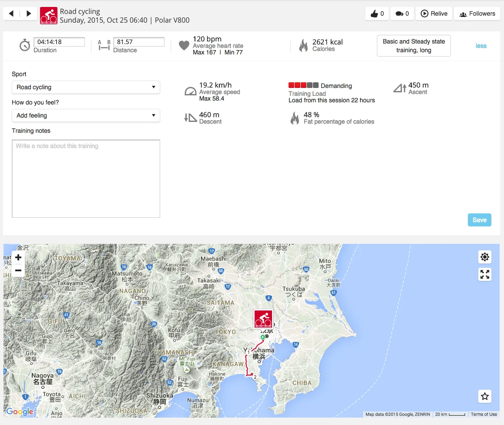Click cycling marker on the map
The width and height of the screenshot is (504, 425).
263,319
